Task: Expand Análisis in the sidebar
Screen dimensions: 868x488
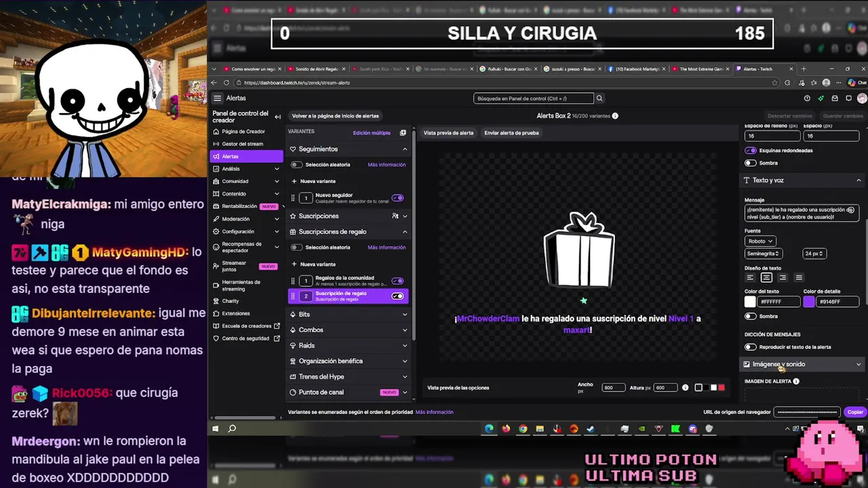Action: click(277, 169)
